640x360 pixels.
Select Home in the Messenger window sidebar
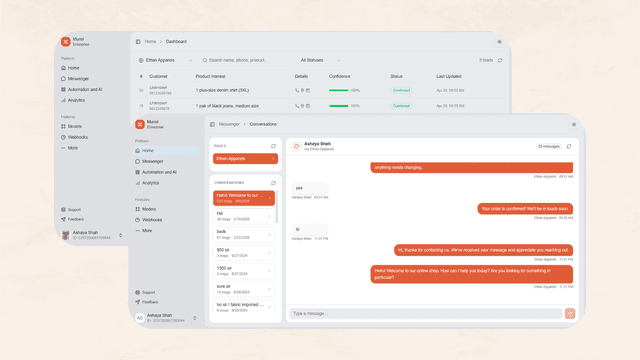click(166, 151)
